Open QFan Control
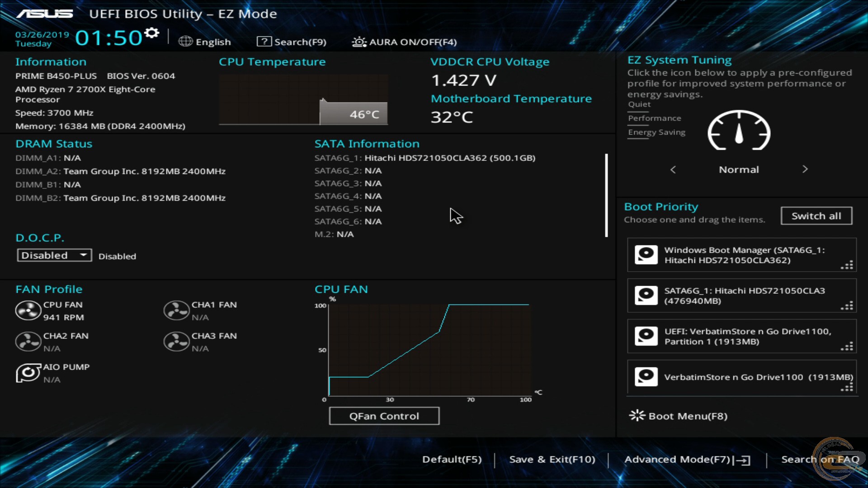 coord(384,416)
